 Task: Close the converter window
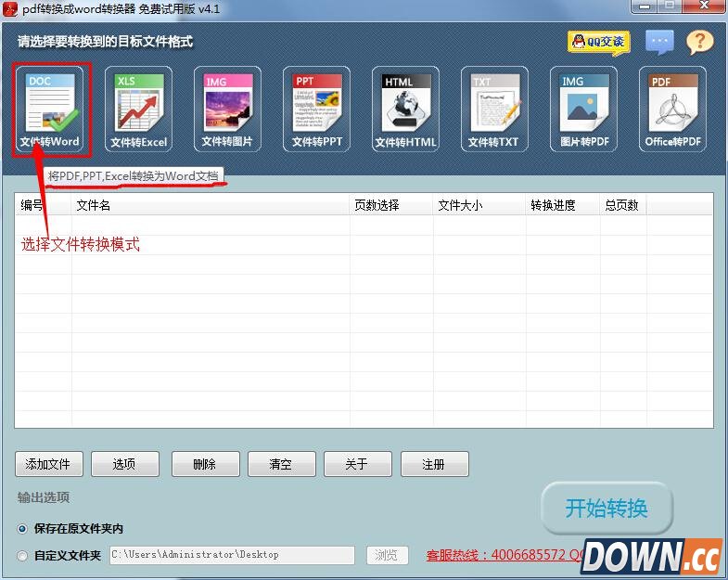(704, 6)
